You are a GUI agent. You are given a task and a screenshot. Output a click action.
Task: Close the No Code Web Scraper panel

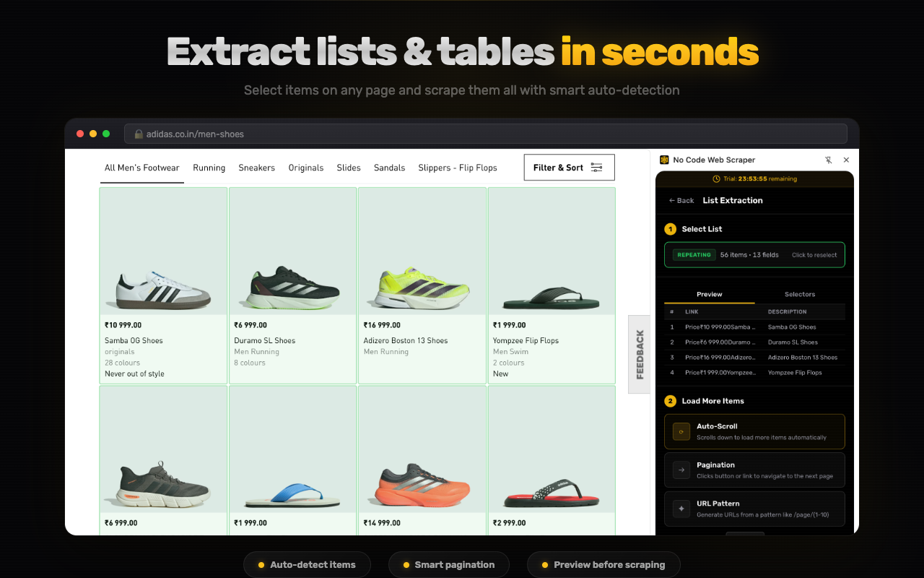[846, 160]
